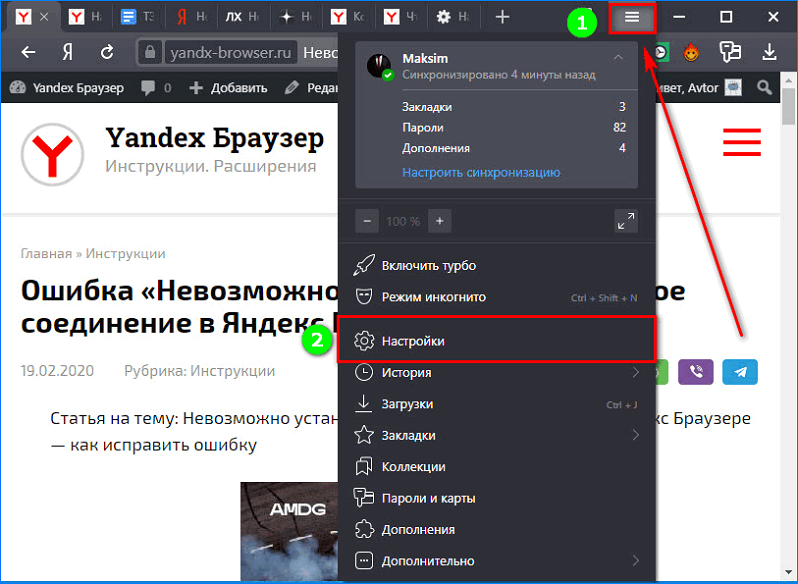This screenshot has height=584, width=798.
Task: Click the Инструкции breadcrumb link
Action: [125, 254]
